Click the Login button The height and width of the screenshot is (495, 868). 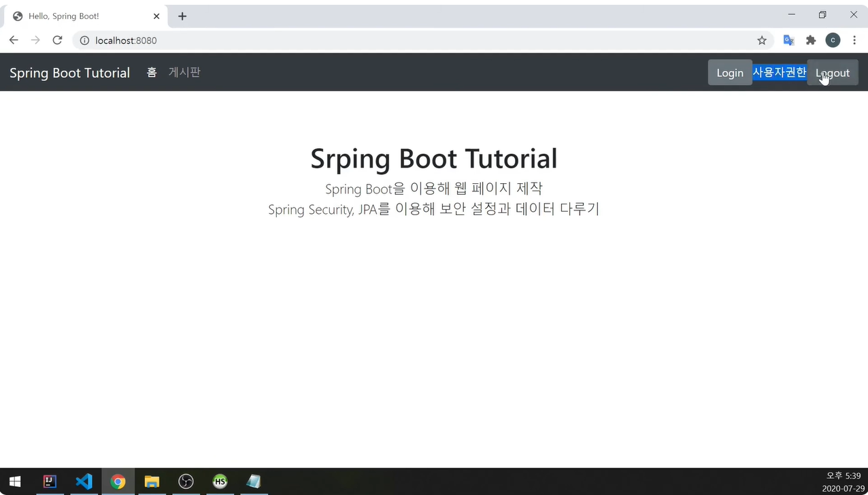(730, 73)
